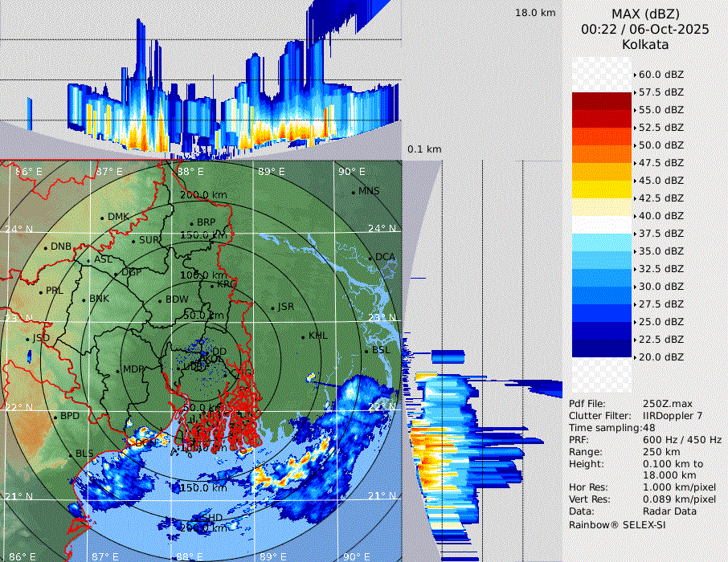
Task: Click the MAX (dBZ) title text
Action: [x=644, y=14]
